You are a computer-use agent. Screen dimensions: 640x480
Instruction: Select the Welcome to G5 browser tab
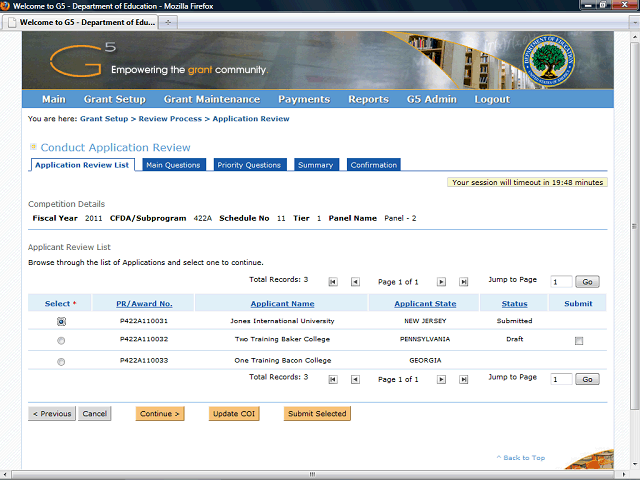[x=81, y=22]
